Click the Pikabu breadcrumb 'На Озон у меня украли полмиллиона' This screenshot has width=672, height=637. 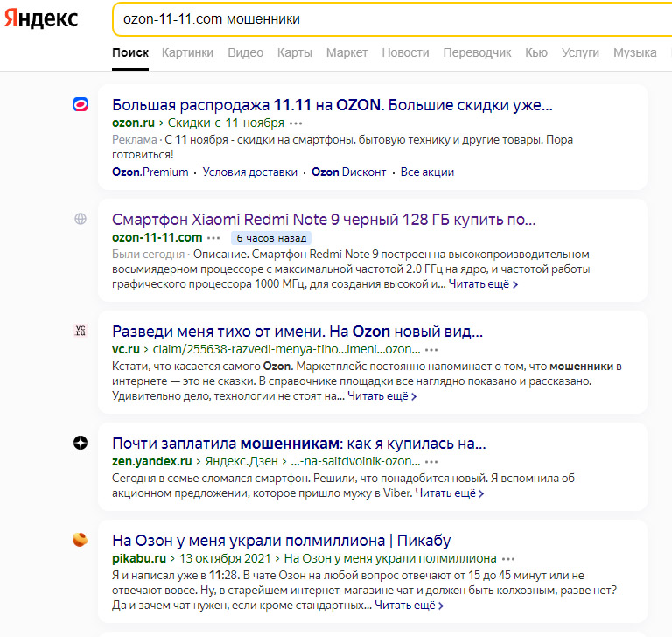pos(390,558)
